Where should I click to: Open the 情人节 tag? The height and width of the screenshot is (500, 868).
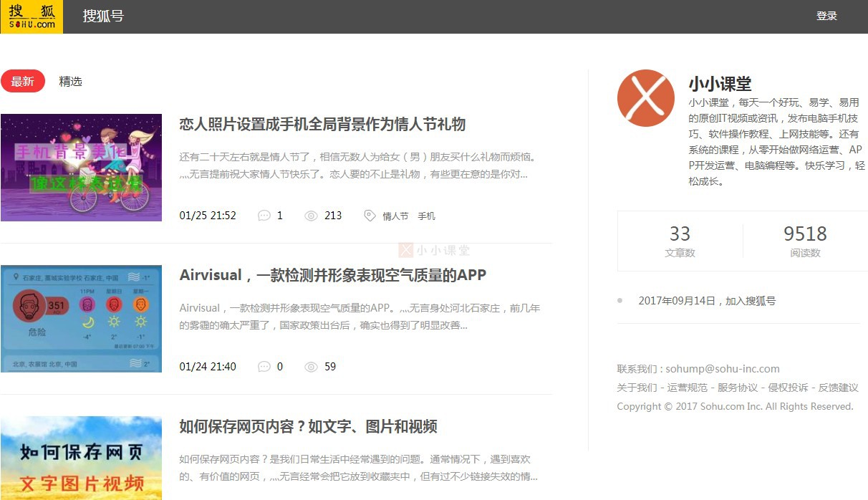coord(395,216)
